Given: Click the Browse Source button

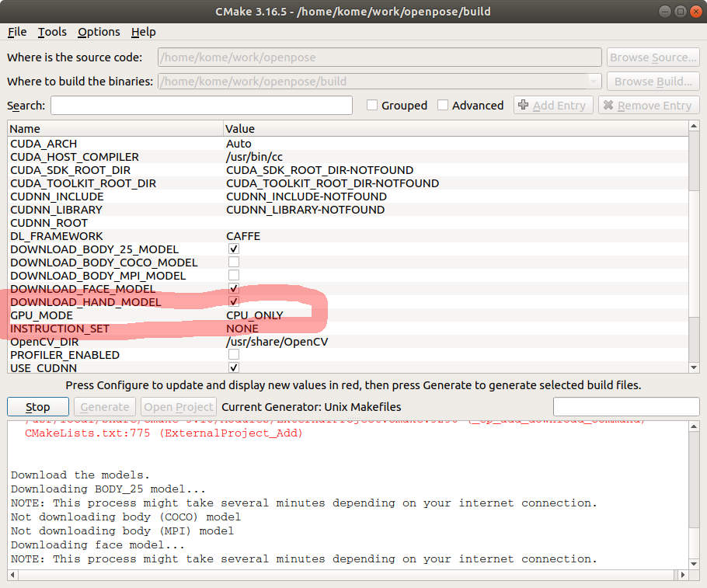Looking at the screenshot, I should coord(653,57).
